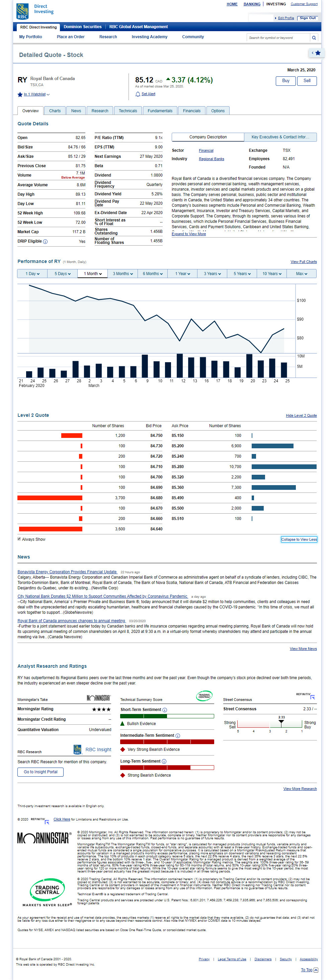This screenshot has width=333, height=980.
Task: Open Bonavista Energy Corporation news link
Action: (x=67, y=571)
